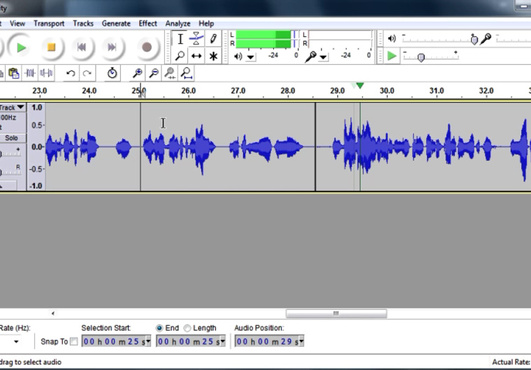
Task: Redo the last undone action
Action: (87, 73)
